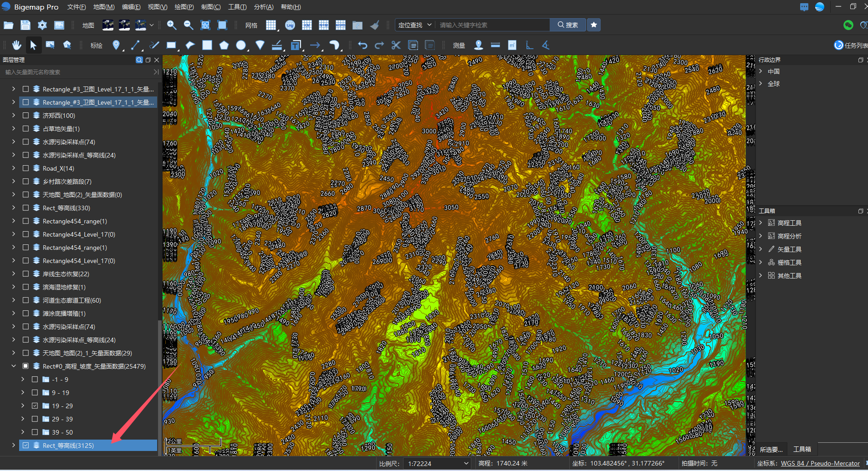Click the KM grid icon
Image resolution: width=868 pixels, height=471 pixels.
(x=307, y=25)
